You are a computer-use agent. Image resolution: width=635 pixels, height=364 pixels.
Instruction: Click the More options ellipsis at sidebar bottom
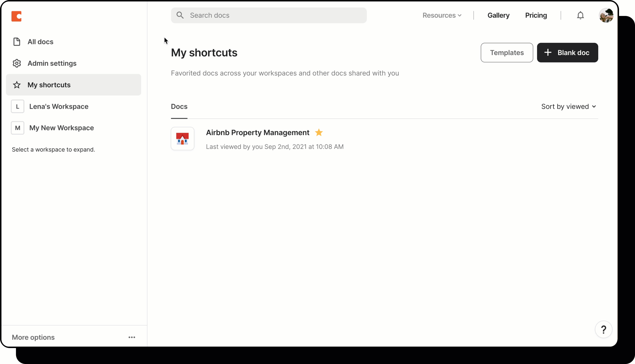click(x=132, y=337)
